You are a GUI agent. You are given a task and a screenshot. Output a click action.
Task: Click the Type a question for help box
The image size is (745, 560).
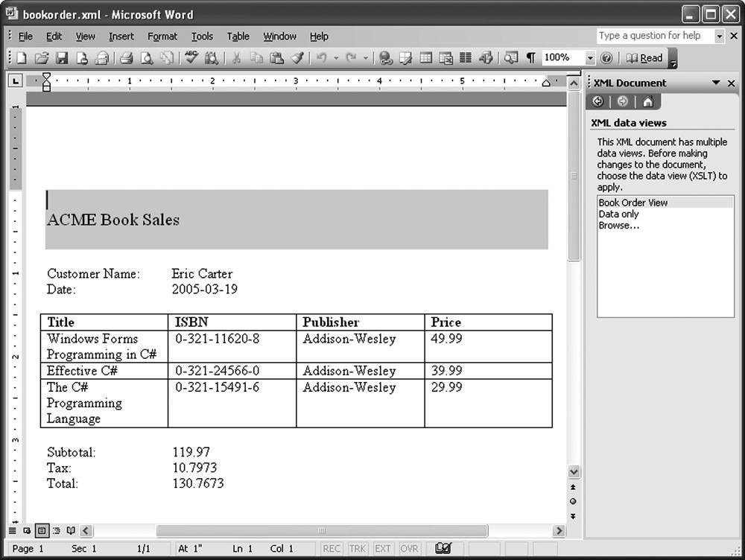pyautogui.click(x=654, y=36)
